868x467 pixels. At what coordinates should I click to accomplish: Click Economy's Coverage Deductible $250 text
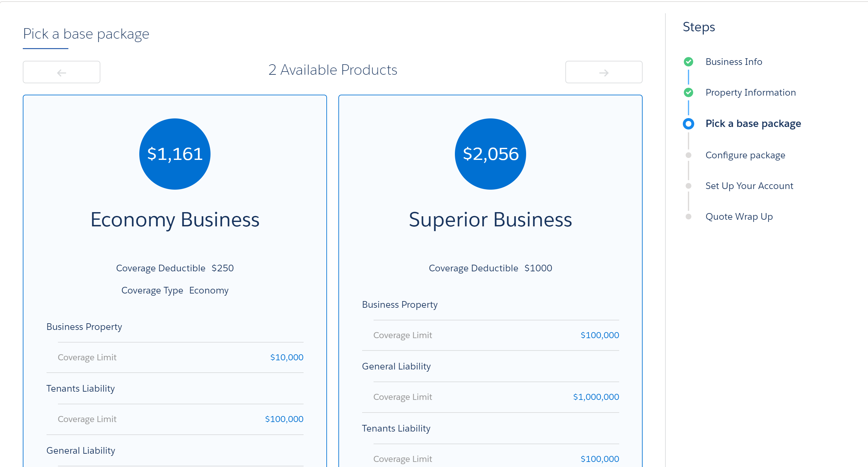pos(175,268)
